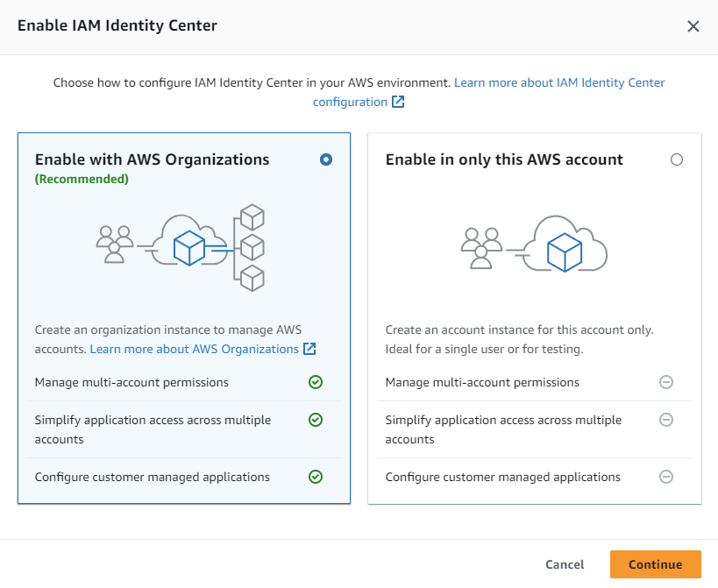The height and width of the screenshot is (588, 718).
Task: Select the Enable in only this AWS account radio
Action: click(676, 159)
